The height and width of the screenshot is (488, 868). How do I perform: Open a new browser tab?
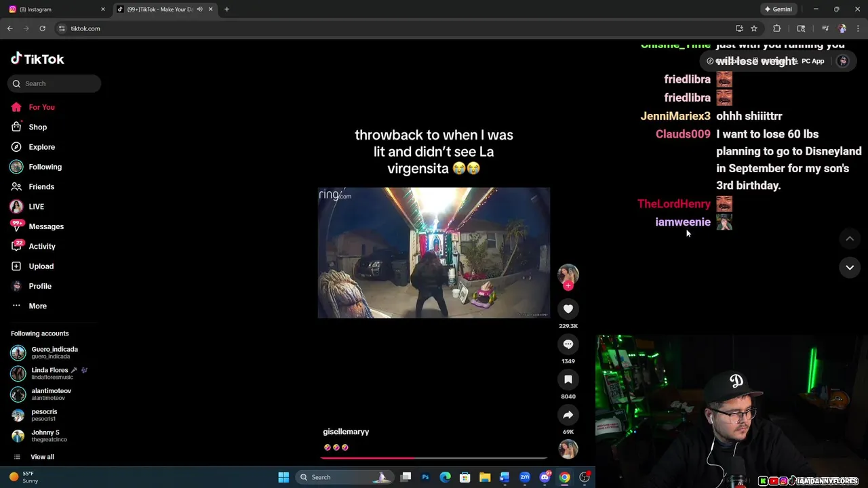pos(226,9)
